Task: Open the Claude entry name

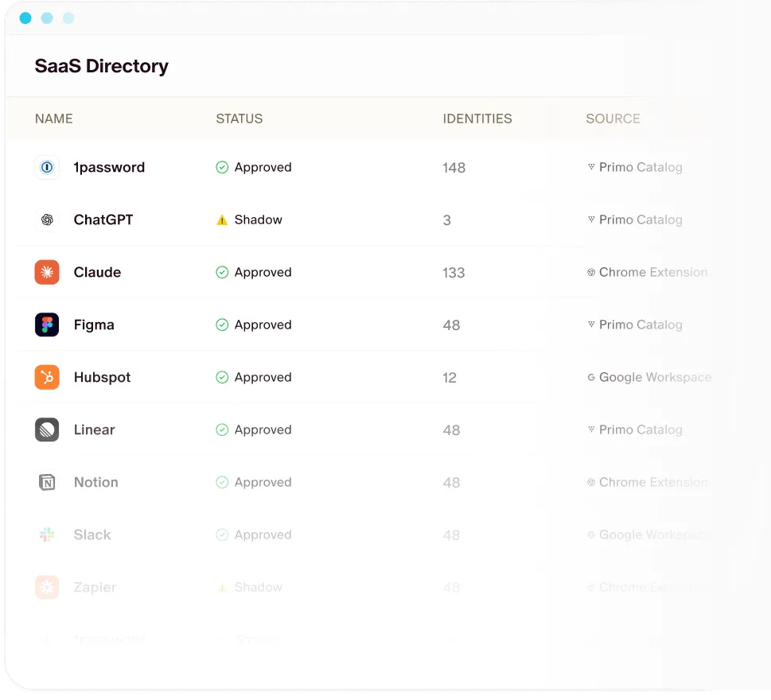Action: [97, 272]
